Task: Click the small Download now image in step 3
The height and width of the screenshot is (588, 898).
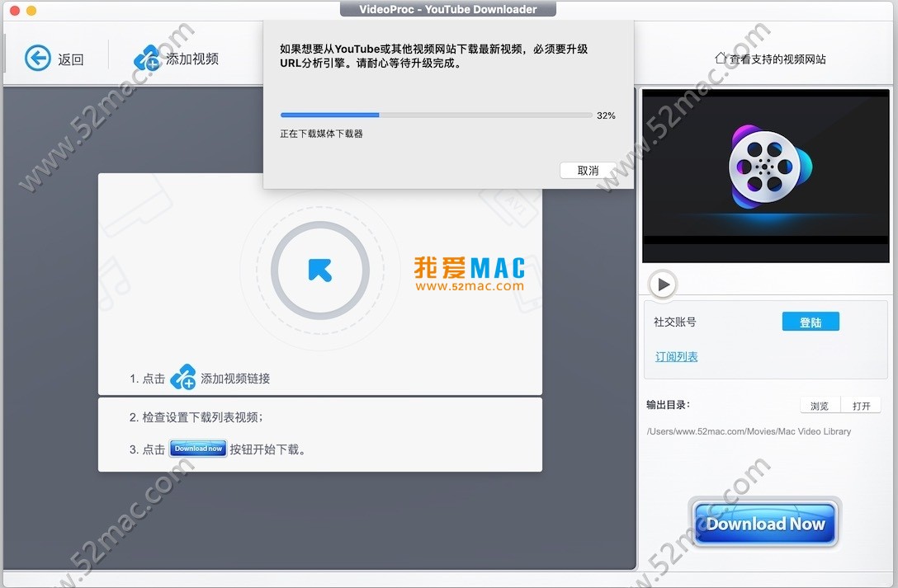Action: (198, 449)
